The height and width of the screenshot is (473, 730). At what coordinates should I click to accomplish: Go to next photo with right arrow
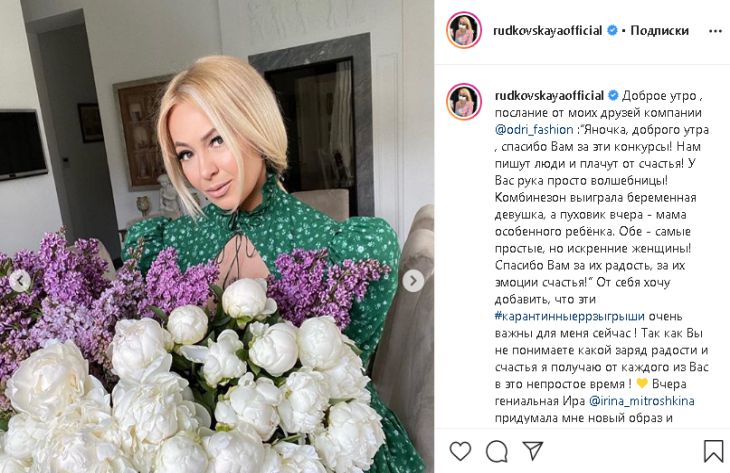coord(412,281)
